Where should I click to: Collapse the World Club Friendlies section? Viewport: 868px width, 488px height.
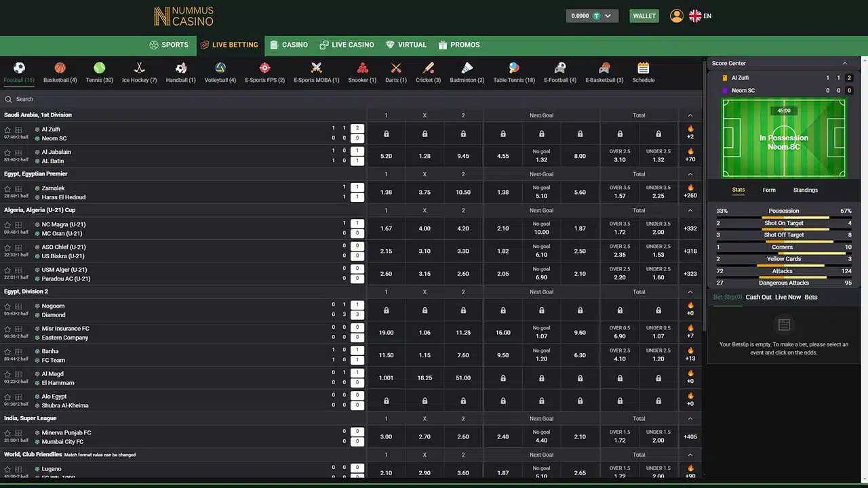coord(690,455)
